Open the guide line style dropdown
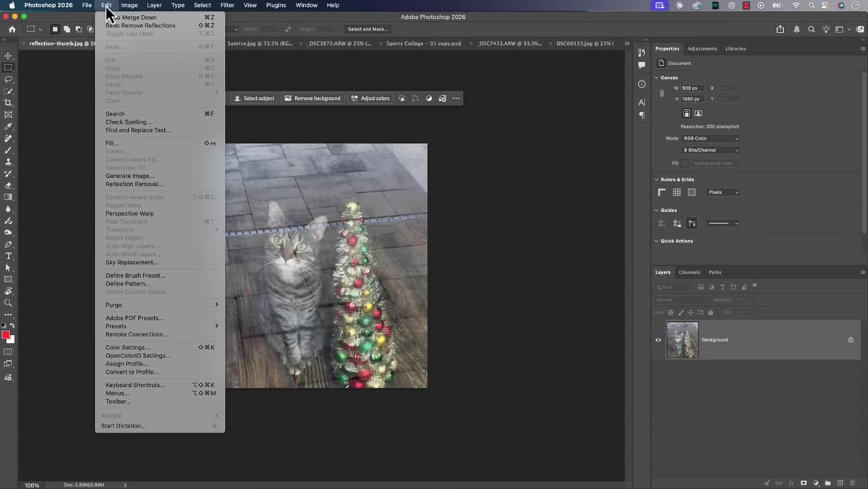The height and width of the screenshot is (489, 868). [723, 224]
